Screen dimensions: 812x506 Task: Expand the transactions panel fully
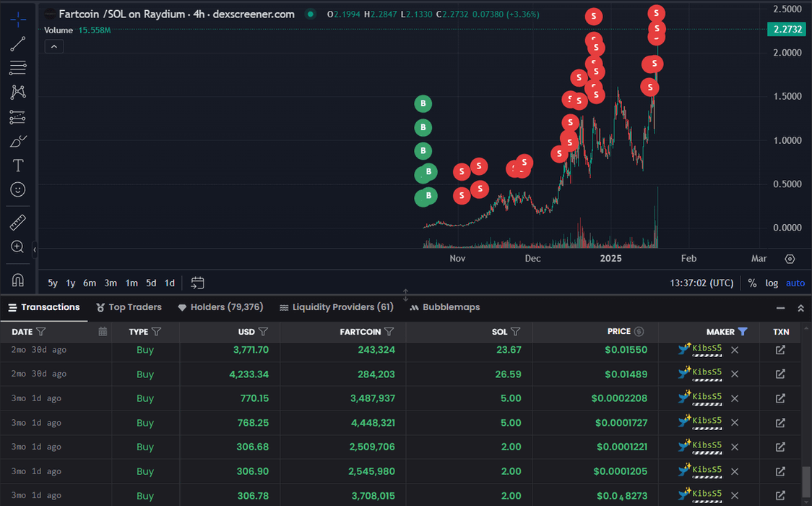click(x=800, y=308)
